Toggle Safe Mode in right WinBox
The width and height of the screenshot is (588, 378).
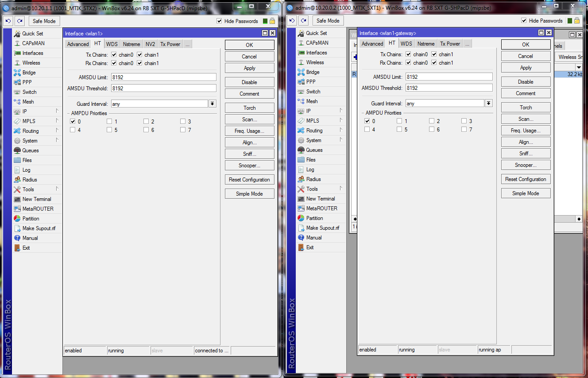tap(328, 21)
